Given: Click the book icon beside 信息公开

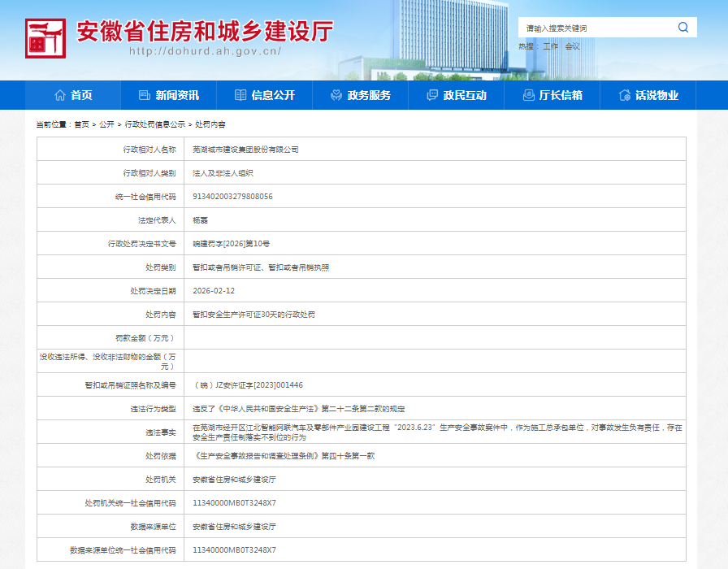Looking at the screenshot, I should [x=240, y=95].
